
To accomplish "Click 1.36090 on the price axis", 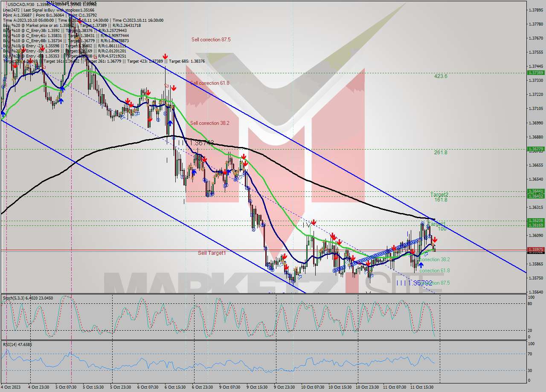I will tap(536, 235).
